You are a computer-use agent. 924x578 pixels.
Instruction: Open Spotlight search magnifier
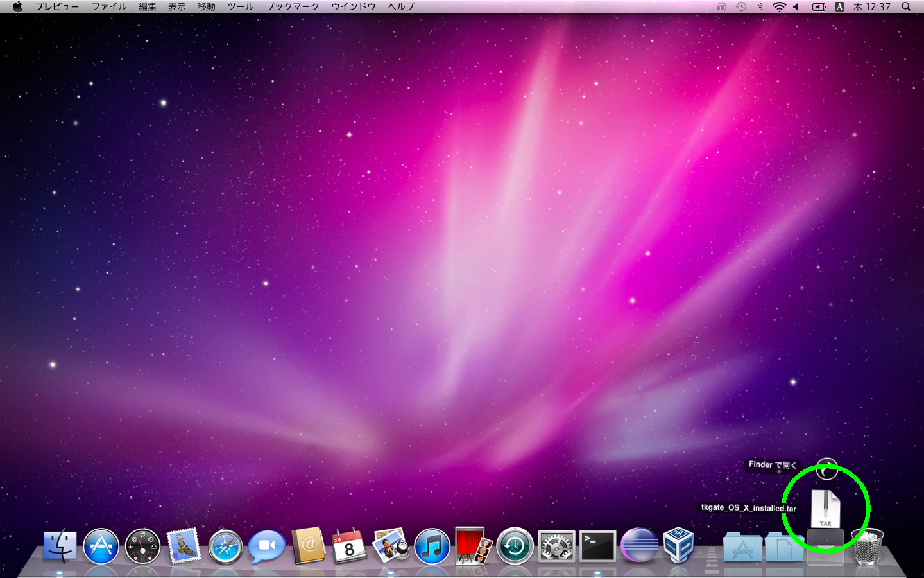(906, 6)
